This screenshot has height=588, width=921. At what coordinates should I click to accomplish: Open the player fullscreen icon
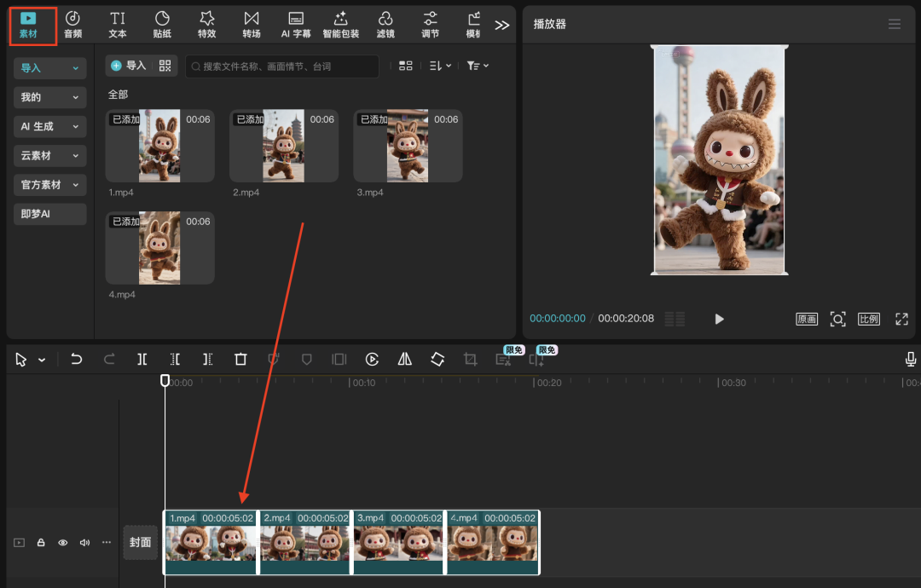point(901,319)
